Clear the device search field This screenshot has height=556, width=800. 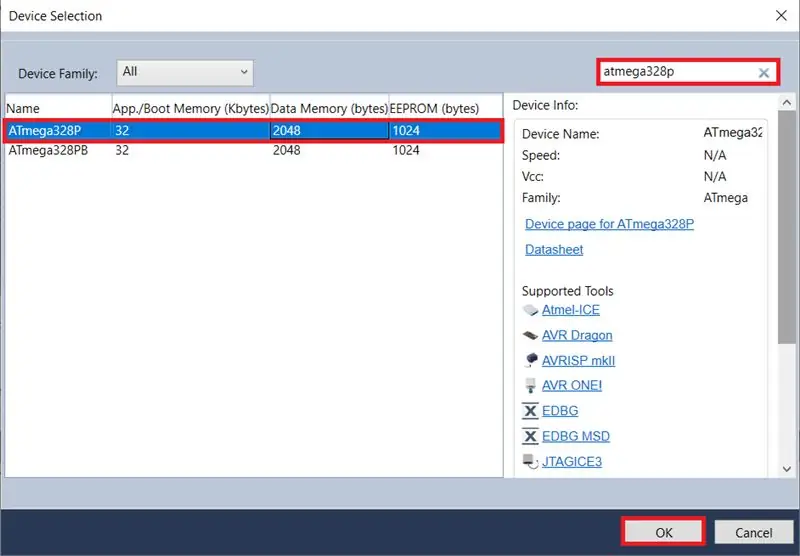click(763, 72)
